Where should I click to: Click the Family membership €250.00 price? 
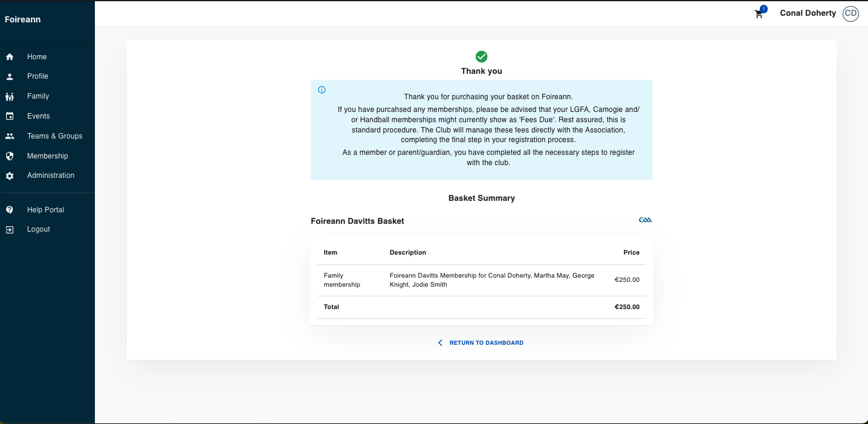point(627,280)
